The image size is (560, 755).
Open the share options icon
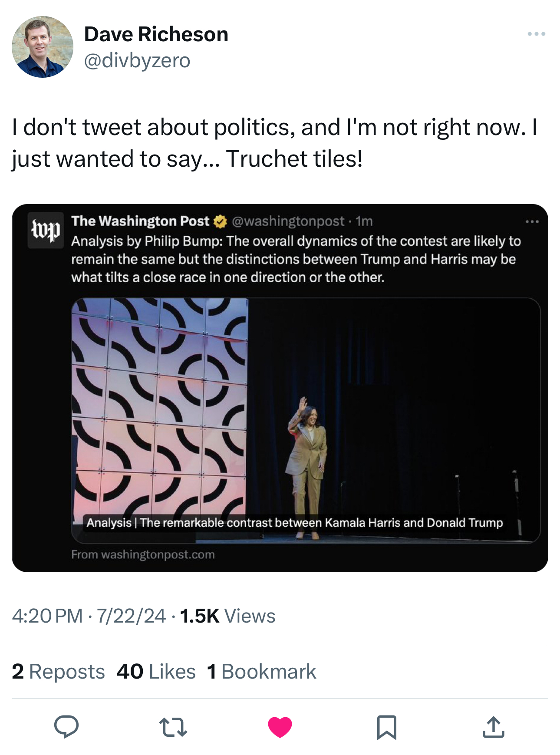click(x=493, y=727)
